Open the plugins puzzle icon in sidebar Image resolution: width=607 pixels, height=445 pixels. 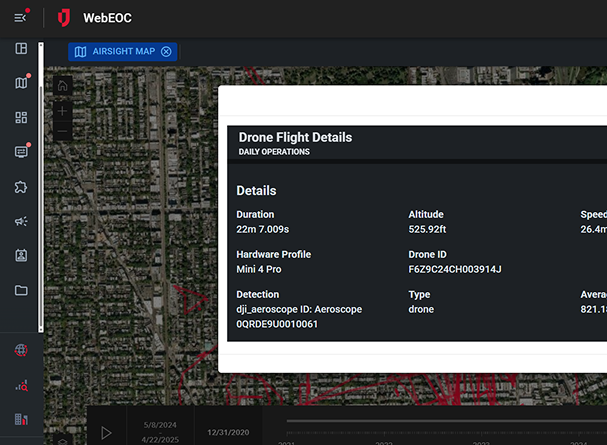coord(21,187)
